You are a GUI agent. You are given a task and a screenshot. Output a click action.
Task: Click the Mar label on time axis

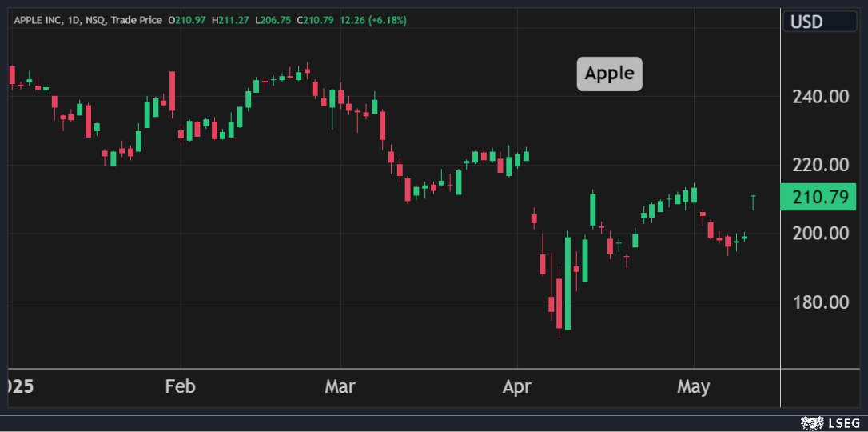pos(340,387)
